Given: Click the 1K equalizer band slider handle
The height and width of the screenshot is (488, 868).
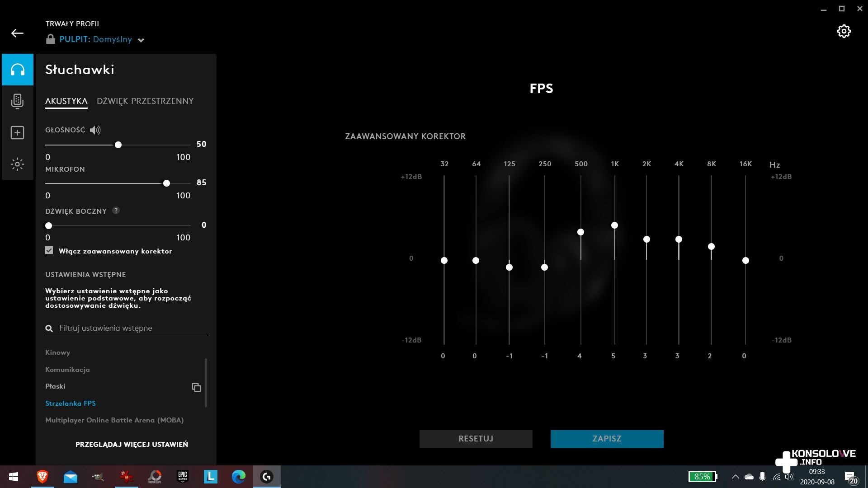Looking at the screenshot, I should click(614, 225).
